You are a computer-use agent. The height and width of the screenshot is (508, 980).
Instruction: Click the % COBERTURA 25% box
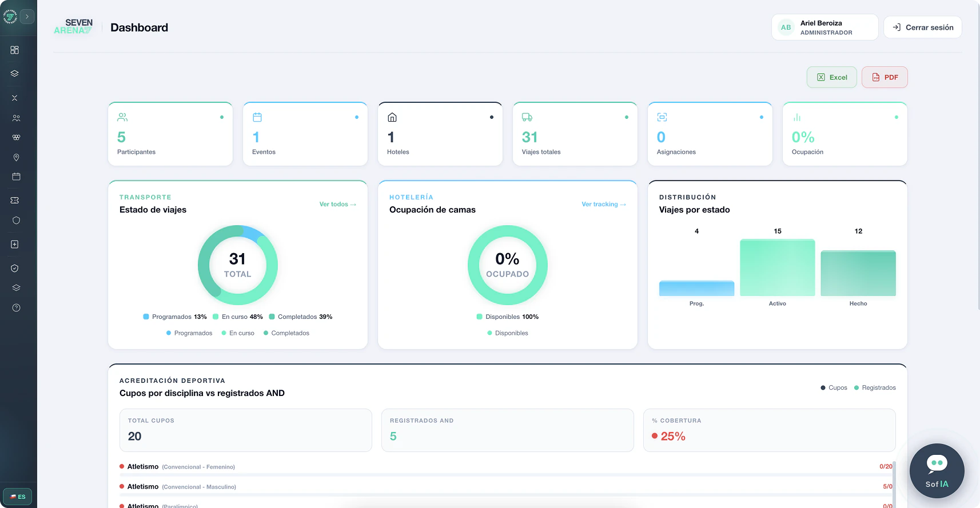tap(770, 430)
